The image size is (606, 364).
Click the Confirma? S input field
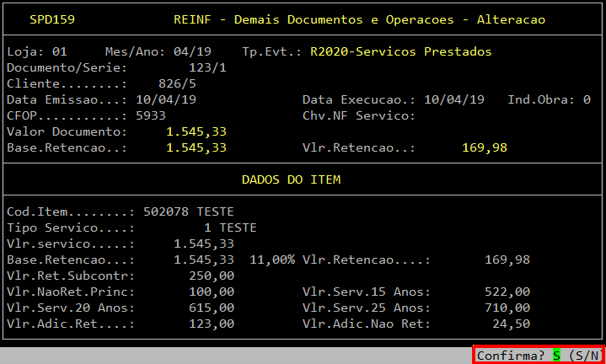pos(556,356)
